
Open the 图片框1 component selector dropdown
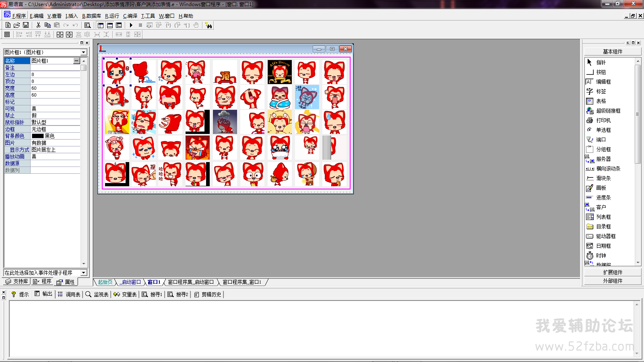pos(84,52)
